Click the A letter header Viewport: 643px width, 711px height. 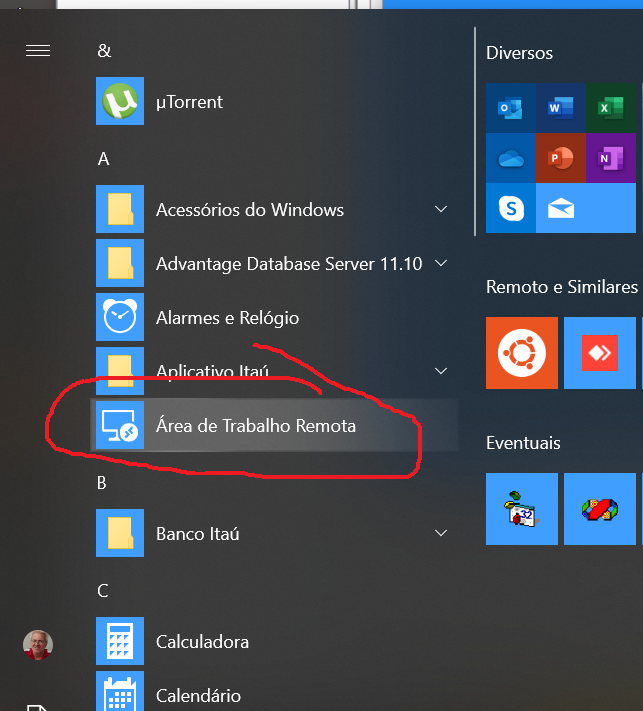[x=103, y=159]
